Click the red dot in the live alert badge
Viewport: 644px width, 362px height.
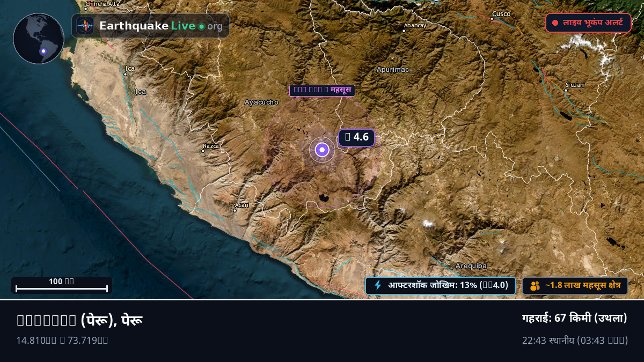point(555,23)
